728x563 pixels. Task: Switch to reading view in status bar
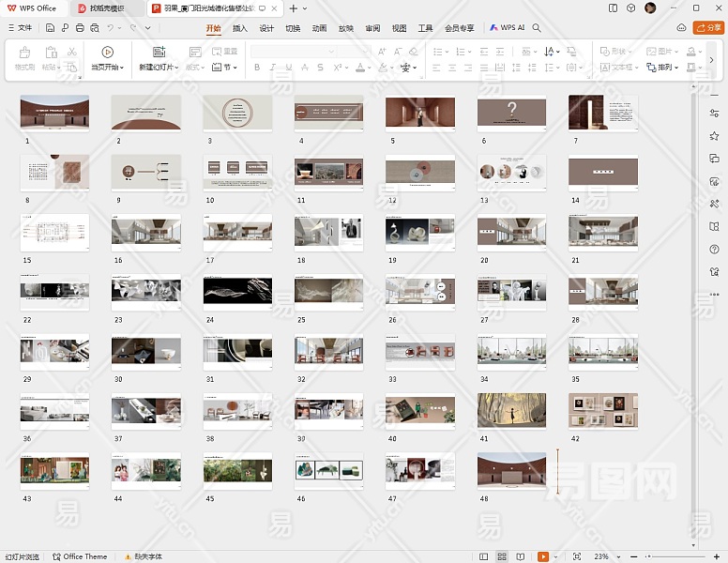[x=521, y=556]
